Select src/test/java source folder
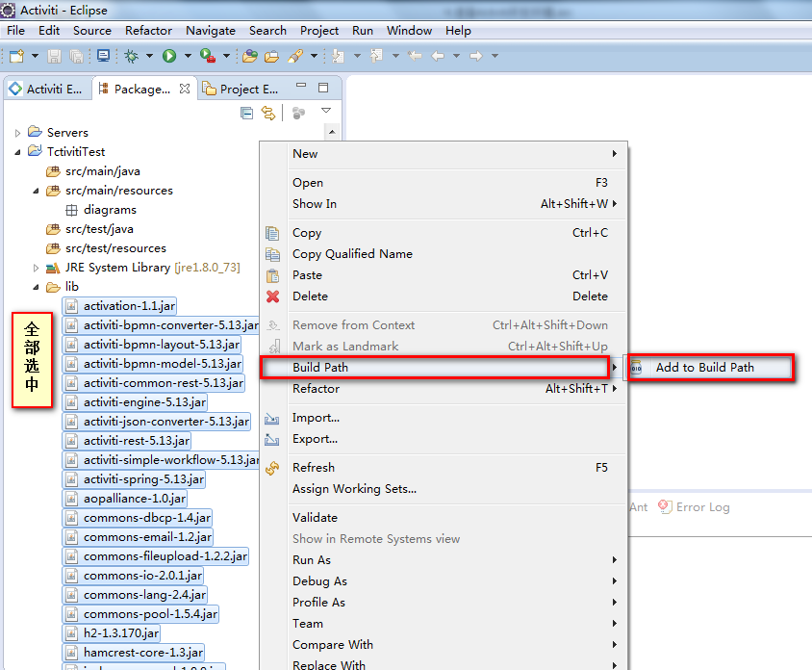 90,229
